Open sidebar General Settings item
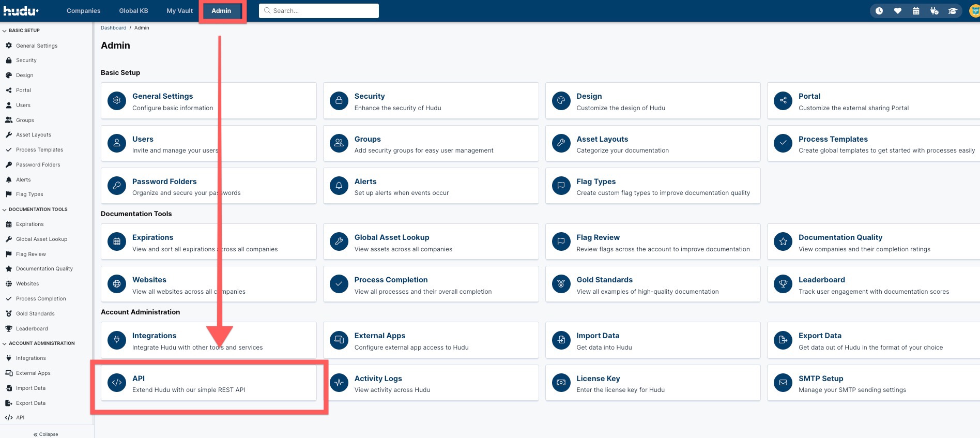The image size is (980, 438). pyautogui.click(x=37, y=46)
